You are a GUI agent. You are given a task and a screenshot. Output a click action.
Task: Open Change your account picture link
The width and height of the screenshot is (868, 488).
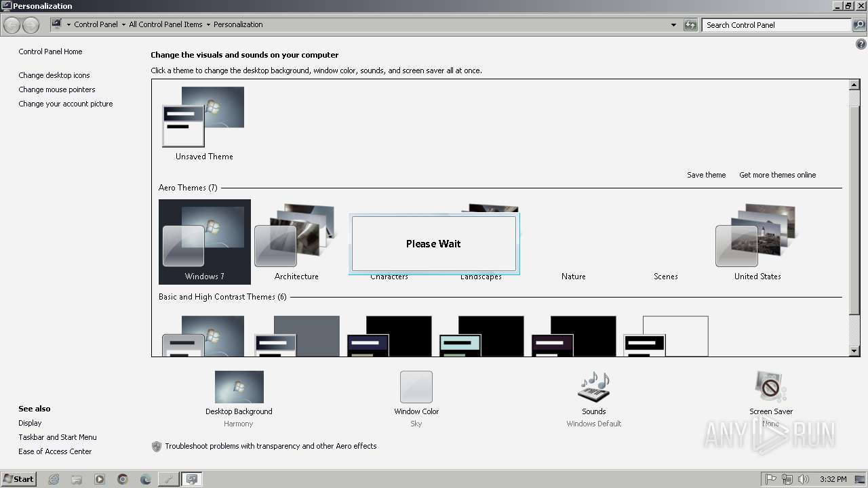coord(66,104)
